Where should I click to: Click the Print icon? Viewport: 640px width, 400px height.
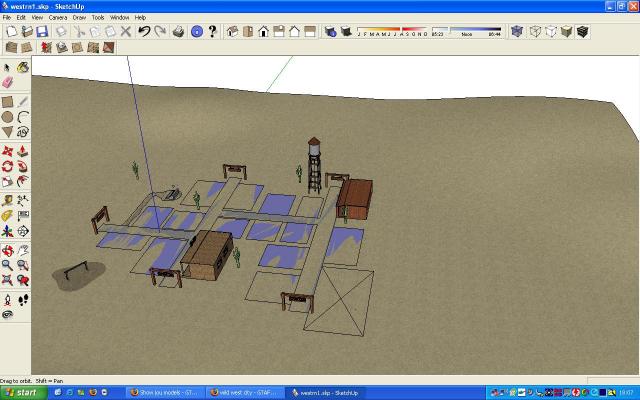point(178,32)
